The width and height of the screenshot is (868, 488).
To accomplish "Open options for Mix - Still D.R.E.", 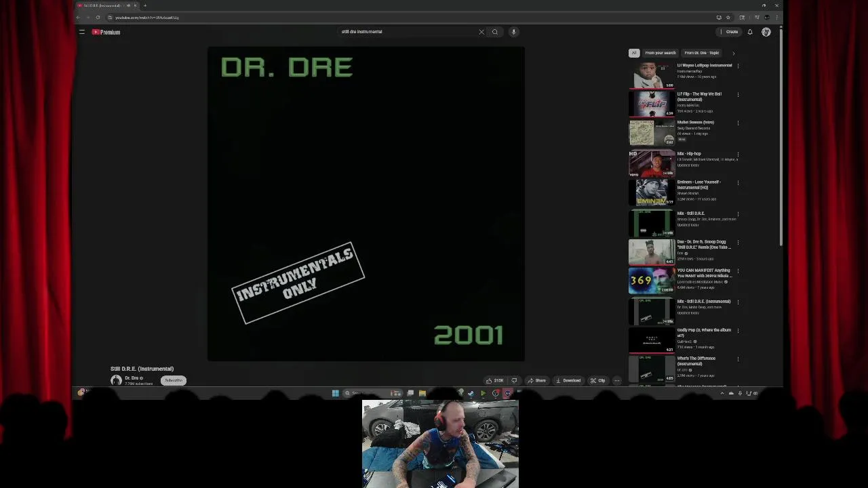I will (x=738, y=213).
